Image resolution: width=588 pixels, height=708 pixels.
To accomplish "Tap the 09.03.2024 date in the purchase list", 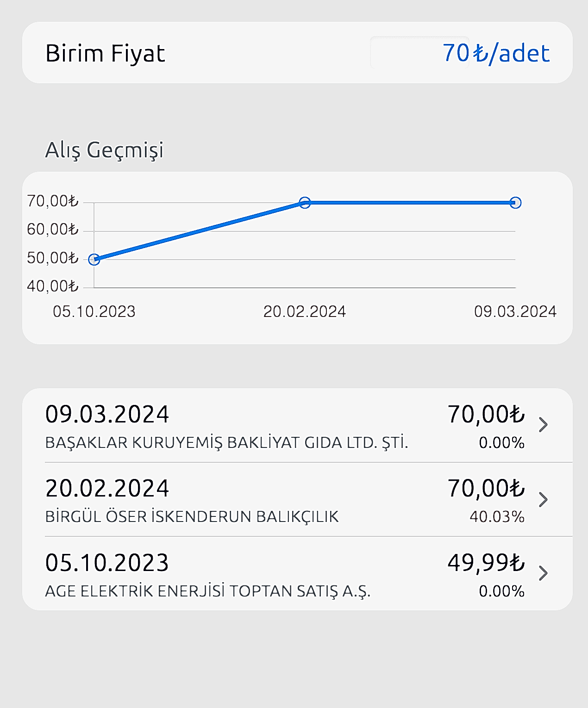I will pos(107,414).
